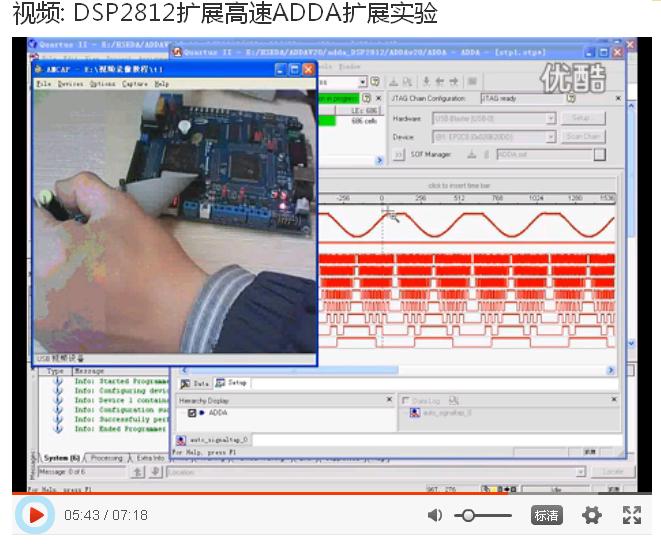661x544 pixels.
Task: Switch to the Setup tab
Action: 231,383
